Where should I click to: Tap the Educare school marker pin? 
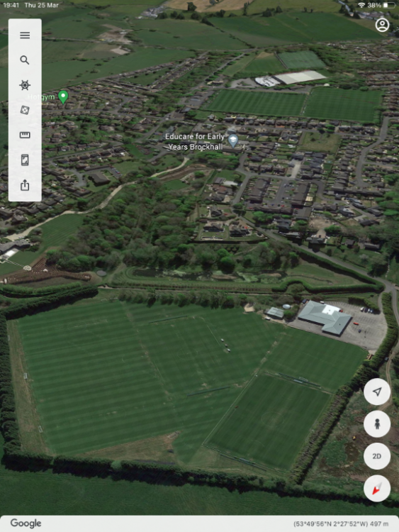pos(233,140)
